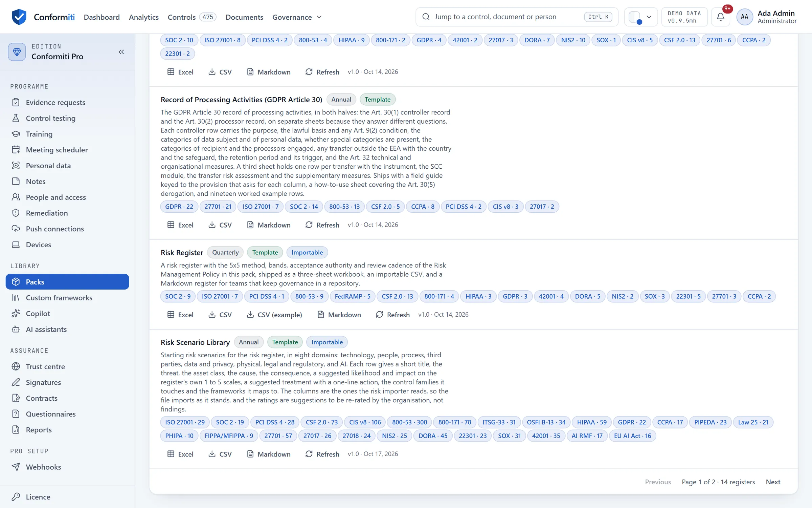Open Push connections in sidebar
This screenshot has width=812, height=508.
[x=67, y=229]
